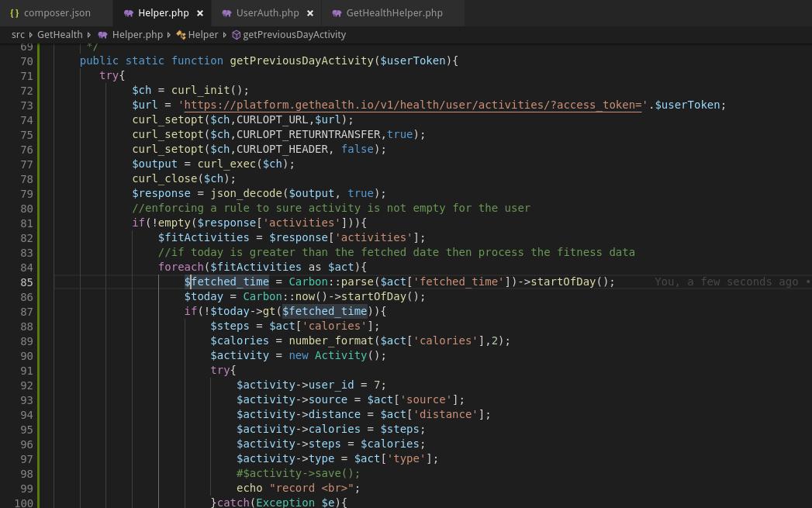
Task: Click class icon before Helper breadcrumb
Action: [181, 35]
